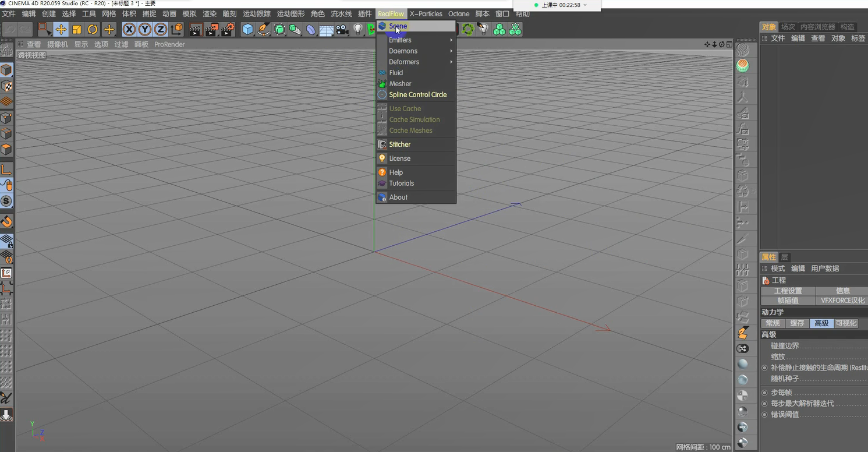Add floor grid scene object
The width and height of the screenshot is (868, 452).
pyautogui.click(x=327, y=29)
